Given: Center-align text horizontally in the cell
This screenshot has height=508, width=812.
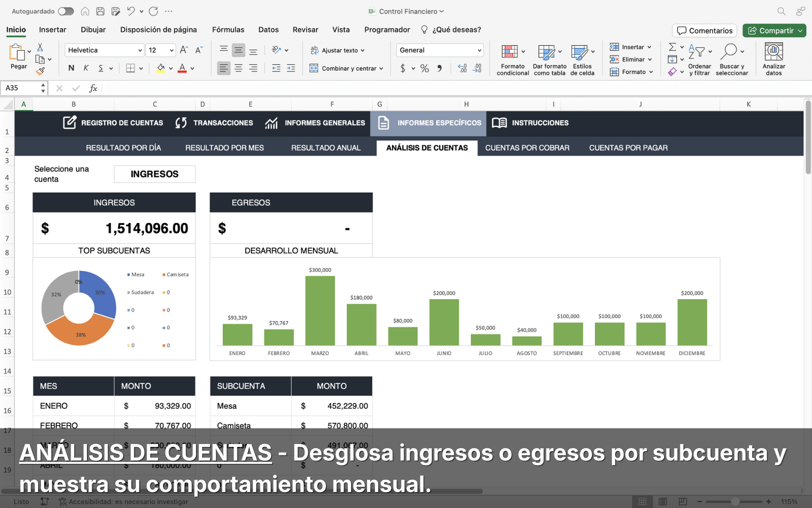Looking at the screenshot, I should tap(239, 68).
